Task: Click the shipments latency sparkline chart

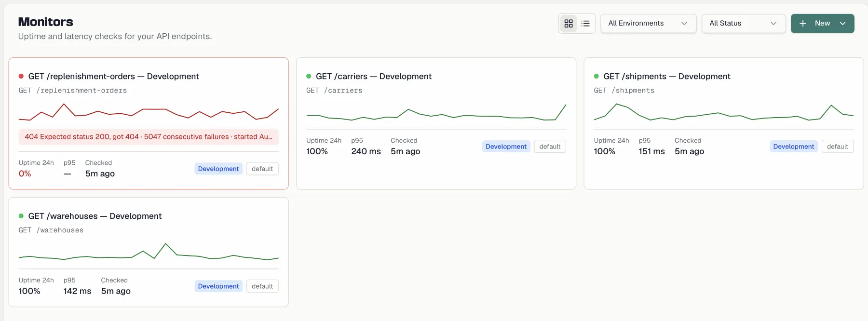Action: pos(724,112)
